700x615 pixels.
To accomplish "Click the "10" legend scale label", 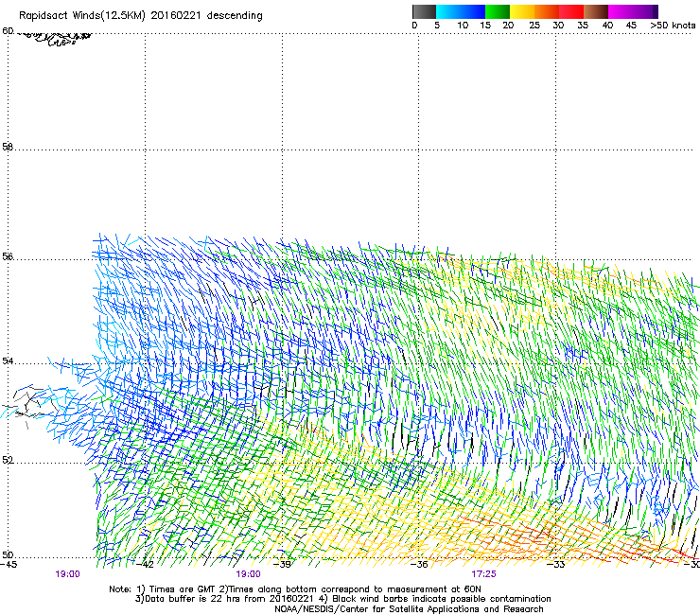I will (x=463, y=26).
